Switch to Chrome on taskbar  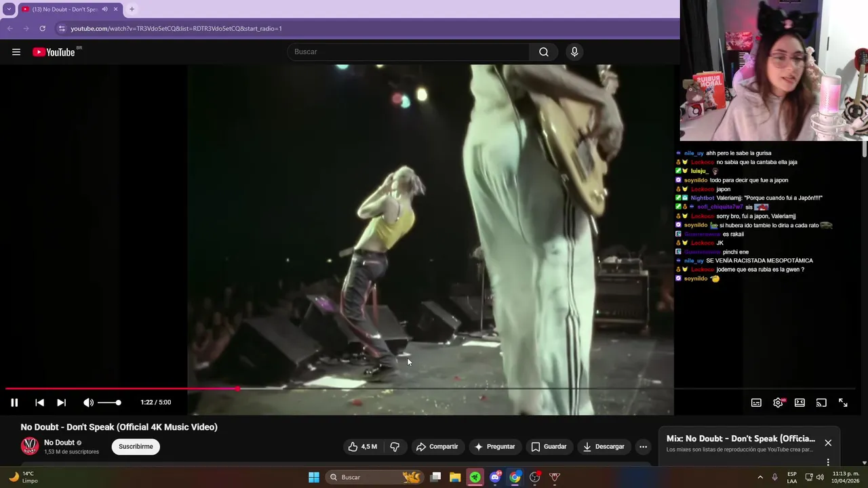tap(515, 477)
